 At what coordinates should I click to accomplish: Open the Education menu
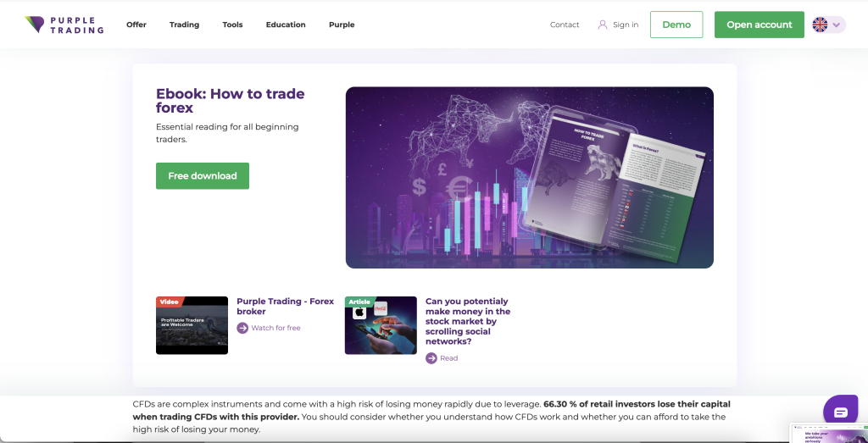click(286, 25)
